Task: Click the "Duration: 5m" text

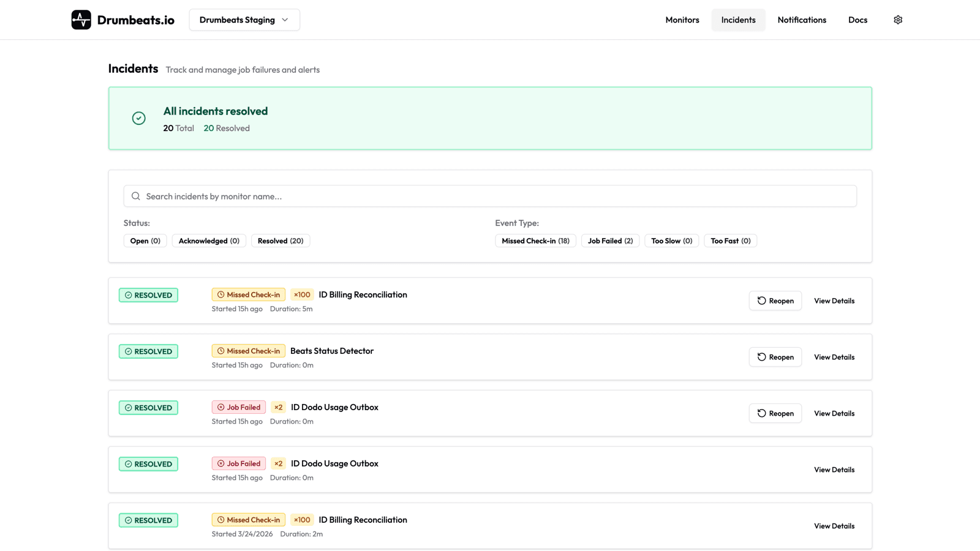Action: tap(292, 309)
